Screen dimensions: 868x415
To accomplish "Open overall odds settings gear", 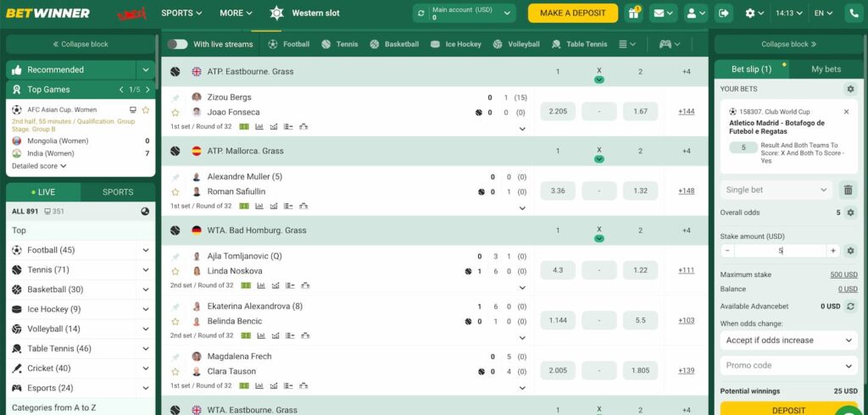I will [x=850, y=213].
